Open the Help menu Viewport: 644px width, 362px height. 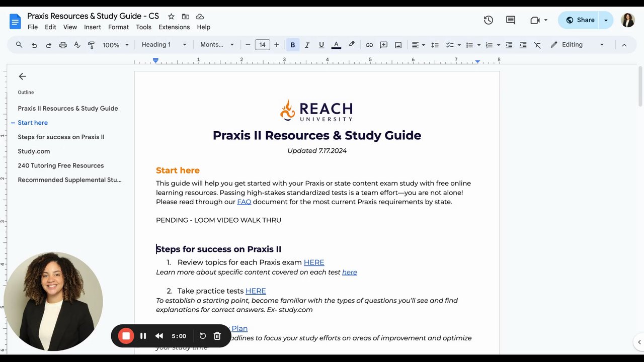point(203,27)
